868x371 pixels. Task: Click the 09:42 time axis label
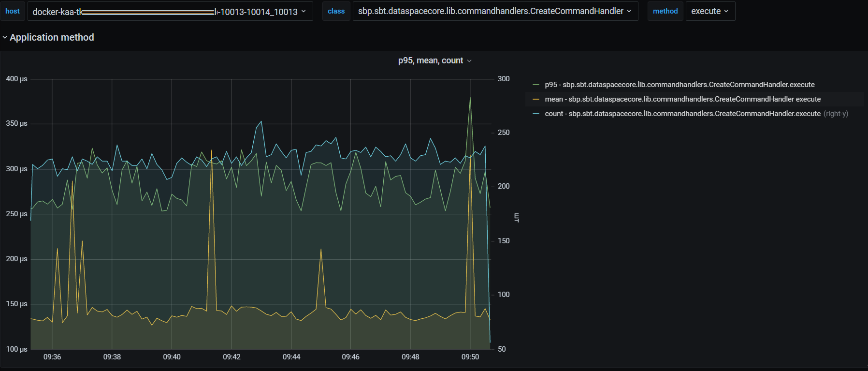tap(231, 357)
